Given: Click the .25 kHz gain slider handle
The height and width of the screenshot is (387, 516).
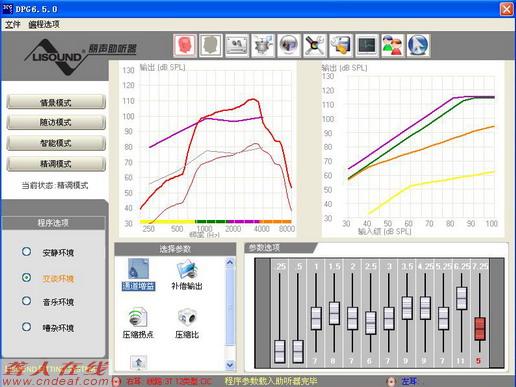Looking at the screenshot, I should pyautogui.click(x=280, y=351).
